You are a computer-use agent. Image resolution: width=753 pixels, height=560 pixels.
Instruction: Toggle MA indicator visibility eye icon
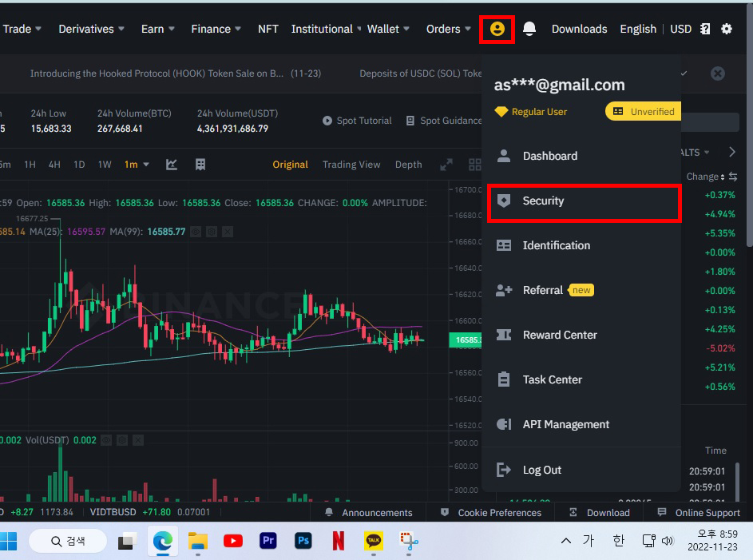(196, 232)
